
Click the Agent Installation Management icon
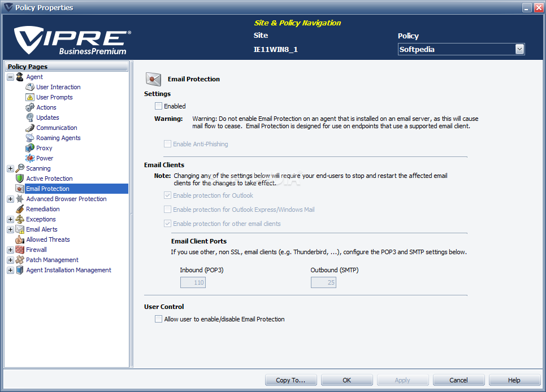click(20, 270)
